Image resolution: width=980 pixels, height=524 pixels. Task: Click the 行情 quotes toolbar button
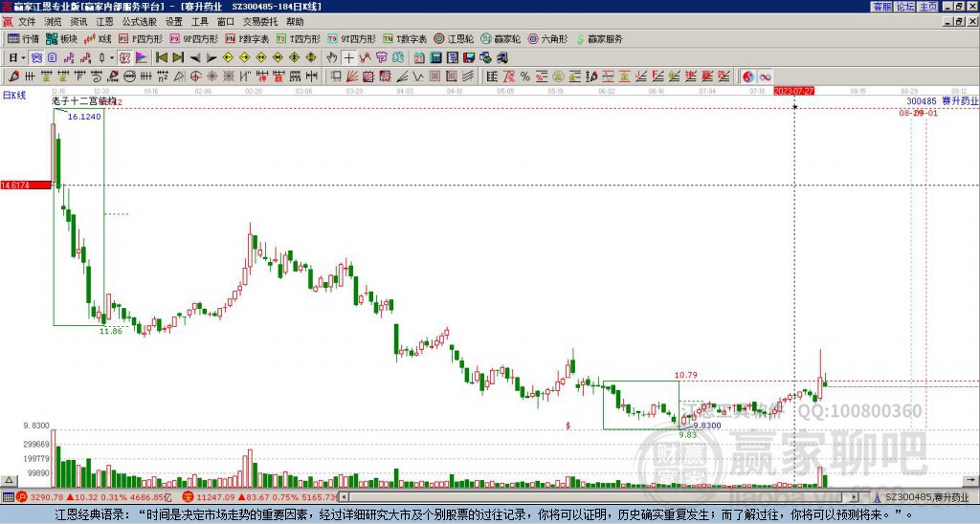(23, 38)
